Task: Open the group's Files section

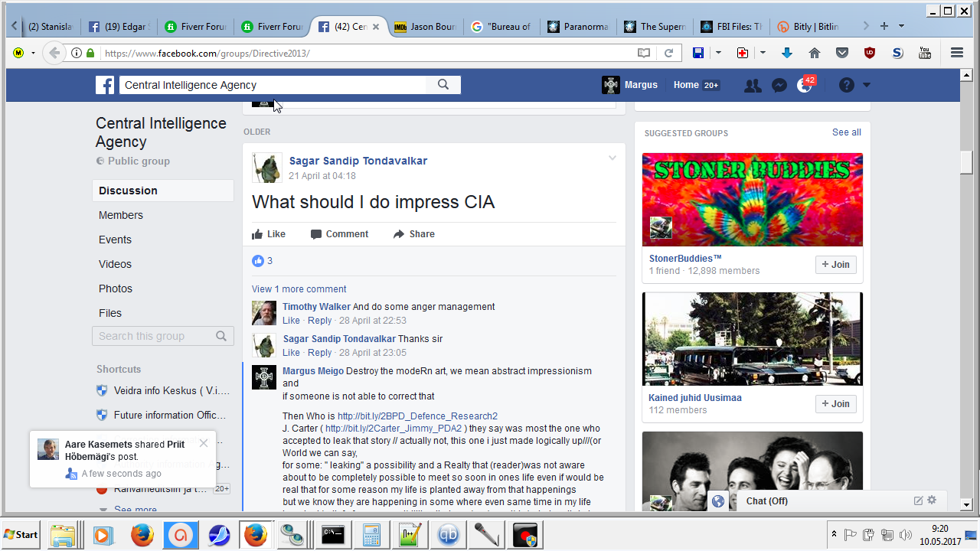Action: point(110,313)
